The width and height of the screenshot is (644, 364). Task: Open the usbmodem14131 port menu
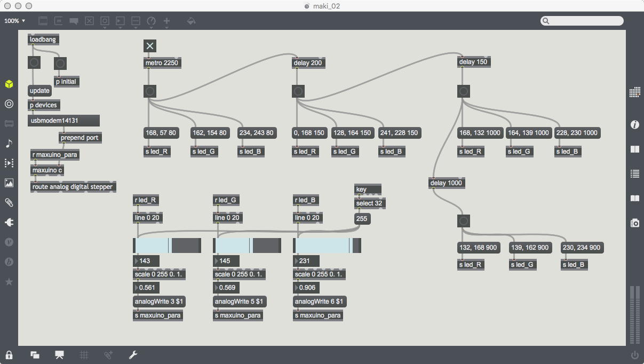(64, 121)
